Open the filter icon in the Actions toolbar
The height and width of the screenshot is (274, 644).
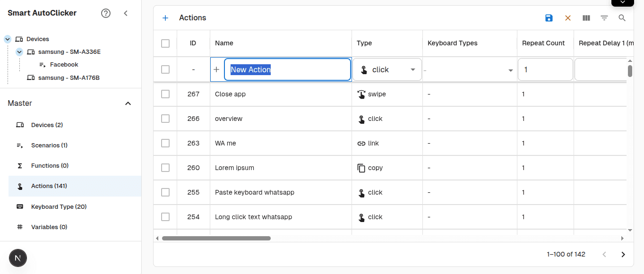pyautogui.click(x=604, y=18)
